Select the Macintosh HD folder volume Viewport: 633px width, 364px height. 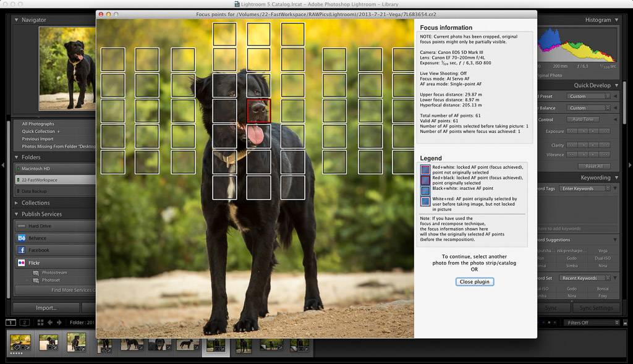55,169
